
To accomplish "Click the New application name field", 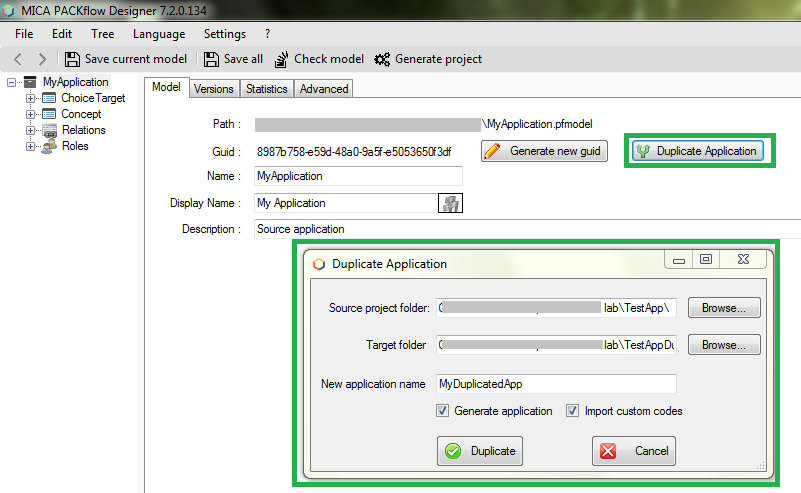I will coord(556,384).
